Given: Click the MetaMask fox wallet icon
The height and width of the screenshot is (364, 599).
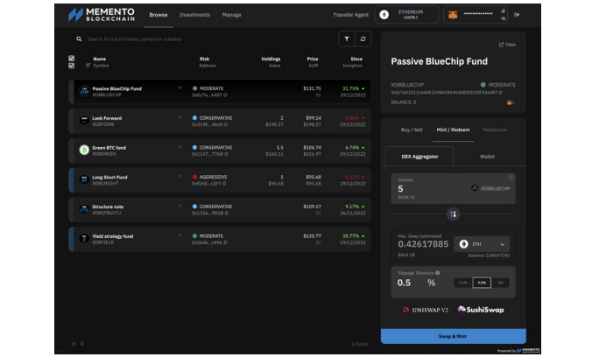Looking at the screenshot, I should [x=451, y=15].
